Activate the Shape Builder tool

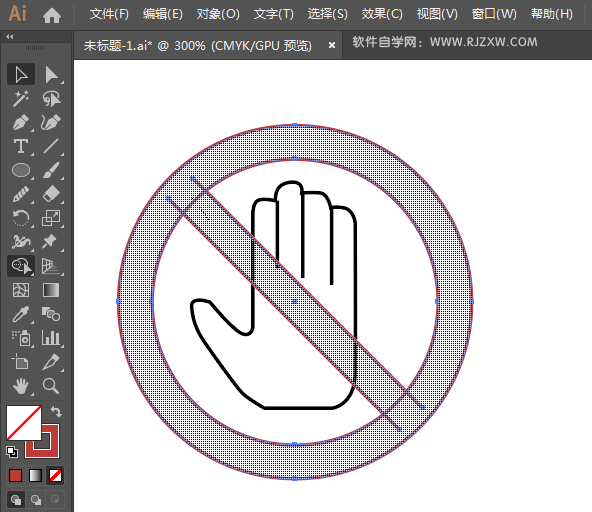point(21,266)
